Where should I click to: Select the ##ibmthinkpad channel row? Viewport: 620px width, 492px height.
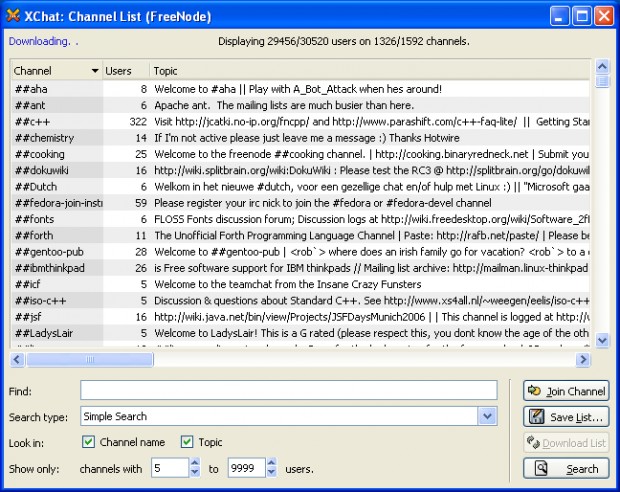(x=301, y=268)
